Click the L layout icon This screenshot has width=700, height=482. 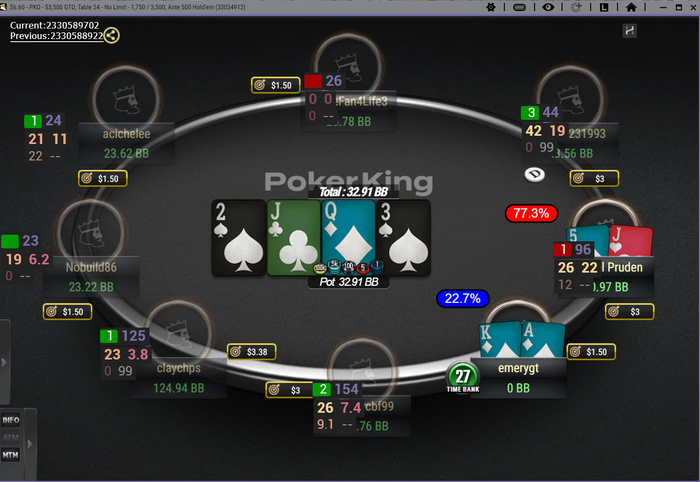coord(604,7)
